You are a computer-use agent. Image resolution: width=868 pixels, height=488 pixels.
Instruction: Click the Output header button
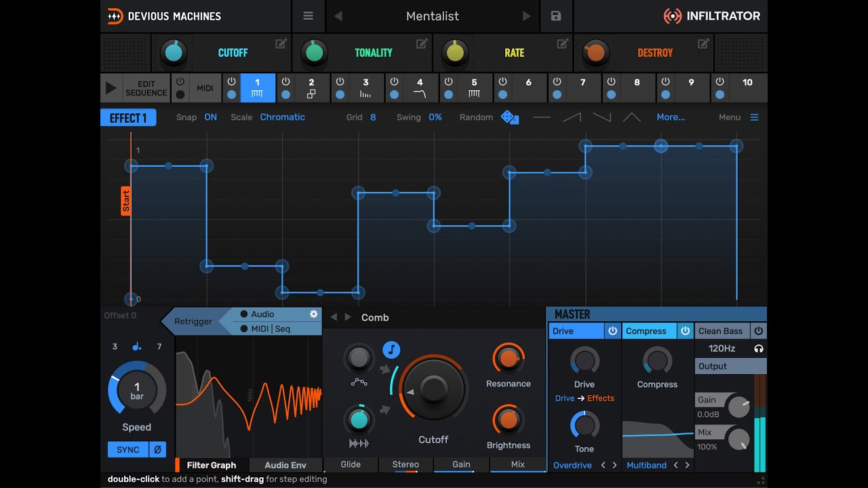(731, 366)
